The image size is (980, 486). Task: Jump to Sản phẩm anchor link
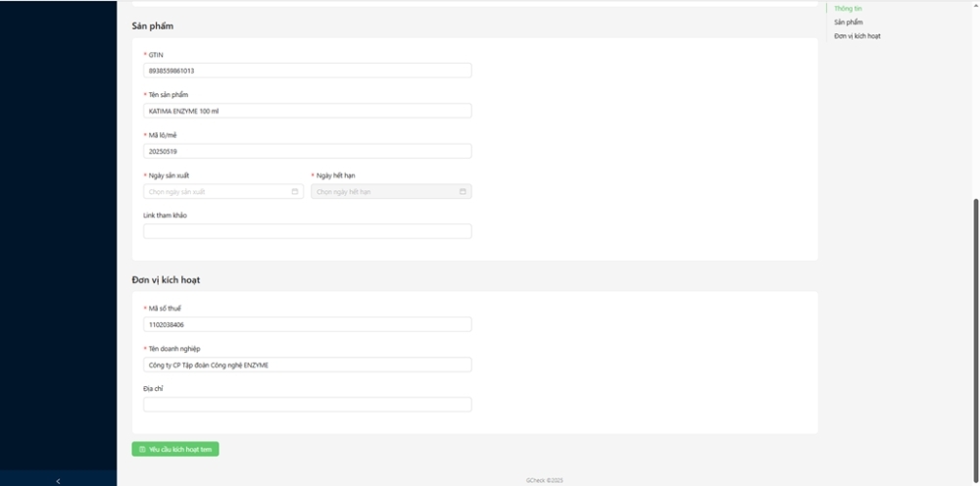[848, 23]
